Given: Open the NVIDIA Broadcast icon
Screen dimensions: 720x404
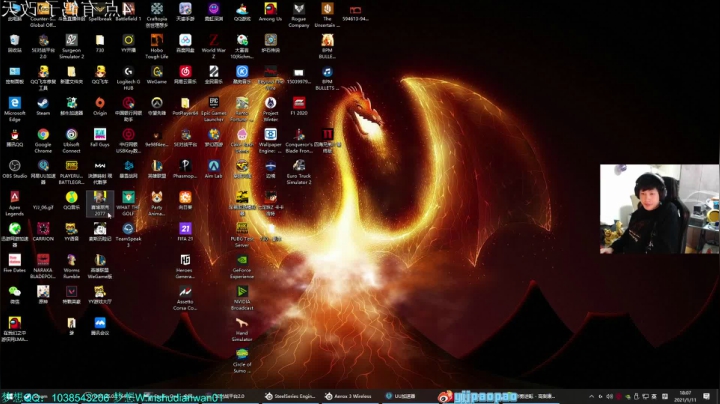Looking at the screenshot, I should coord(242,297).
